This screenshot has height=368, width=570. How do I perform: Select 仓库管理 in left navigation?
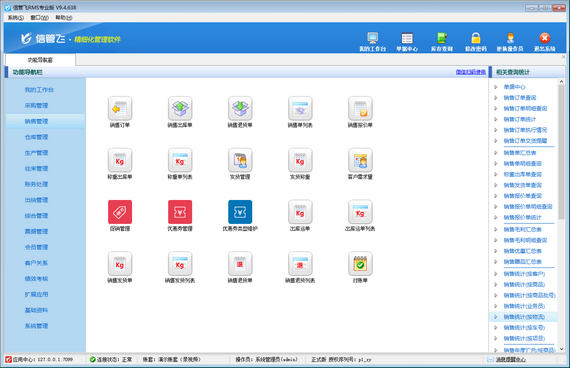tap(36, 137)
